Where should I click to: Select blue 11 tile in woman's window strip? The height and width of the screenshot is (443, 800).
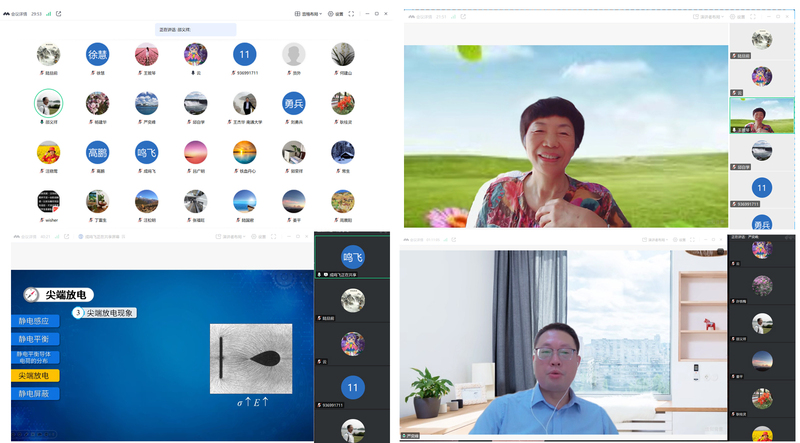[762, 188]
